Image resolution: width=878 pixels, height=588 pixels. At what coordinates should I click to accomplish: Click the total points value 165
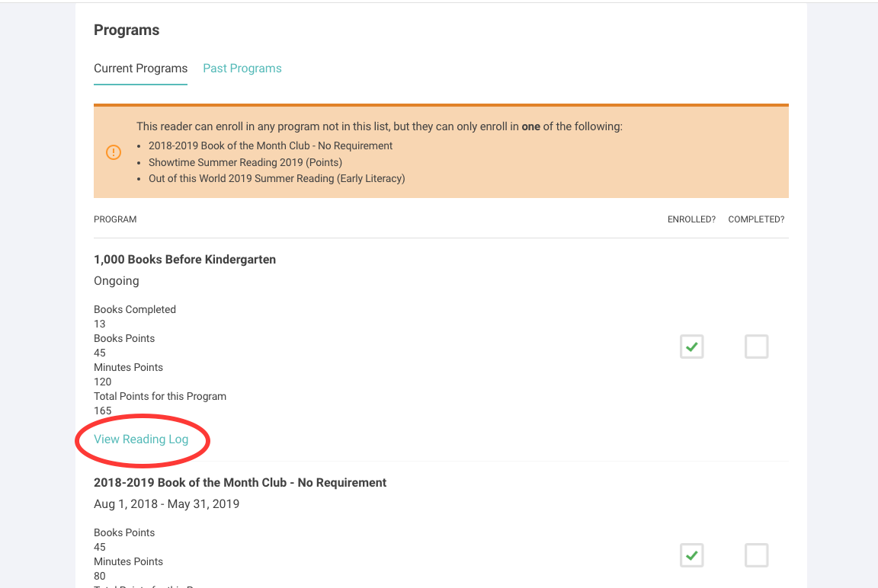click(102, 411)
